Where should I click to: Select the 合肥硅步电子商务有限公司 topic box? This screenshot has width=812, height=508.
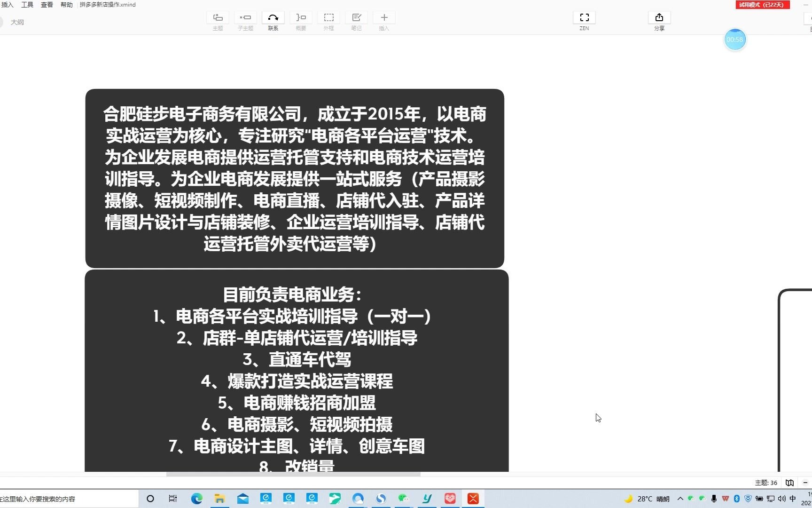[295, 178]
